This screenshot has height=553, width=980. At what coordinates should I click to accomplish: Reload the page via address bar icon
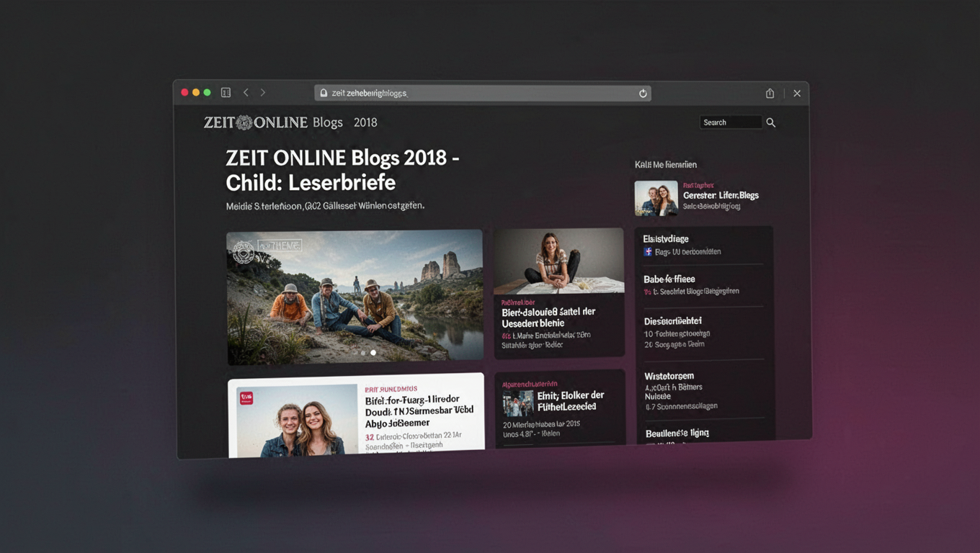pos(643,94)
